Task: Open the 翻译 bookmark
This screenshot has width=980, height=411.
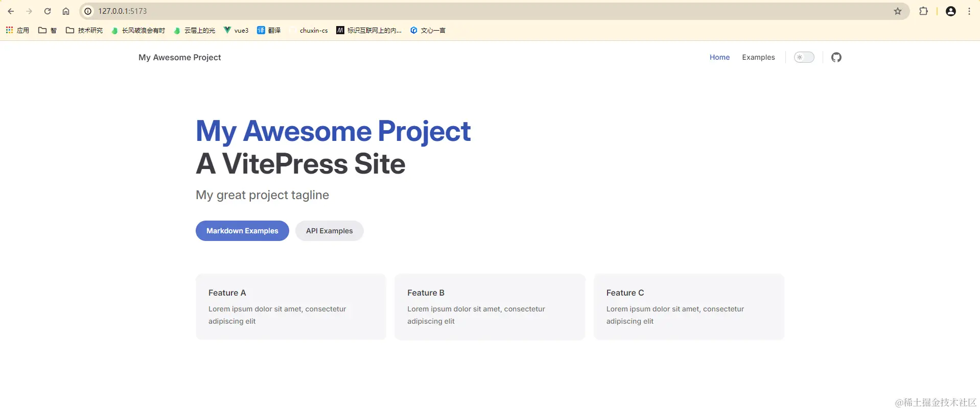Action: click(x=269, y=31)
